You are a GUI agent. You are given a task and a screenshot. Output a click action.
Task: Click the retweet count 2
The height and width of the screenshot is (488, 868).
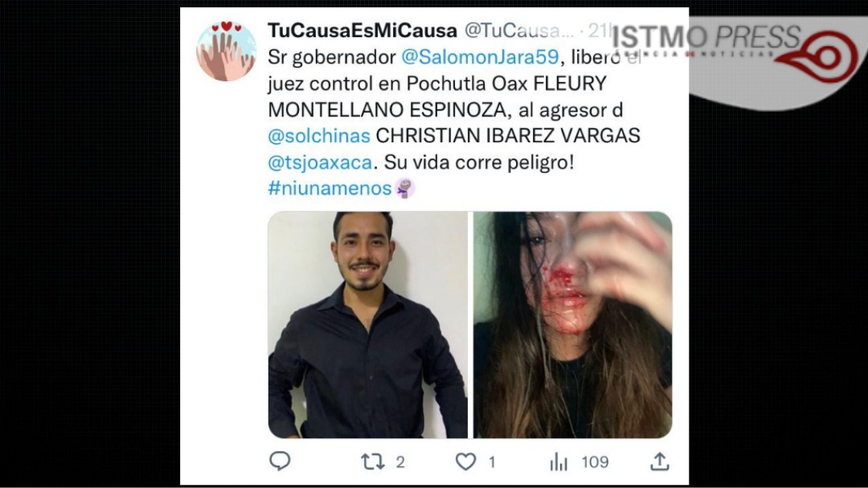(400, 462)
